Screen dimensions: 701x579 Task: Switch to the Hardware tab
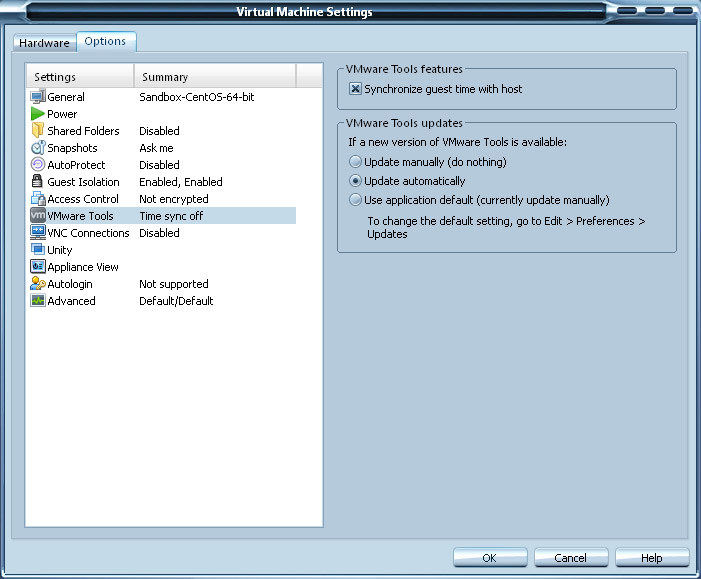[44, 43]
